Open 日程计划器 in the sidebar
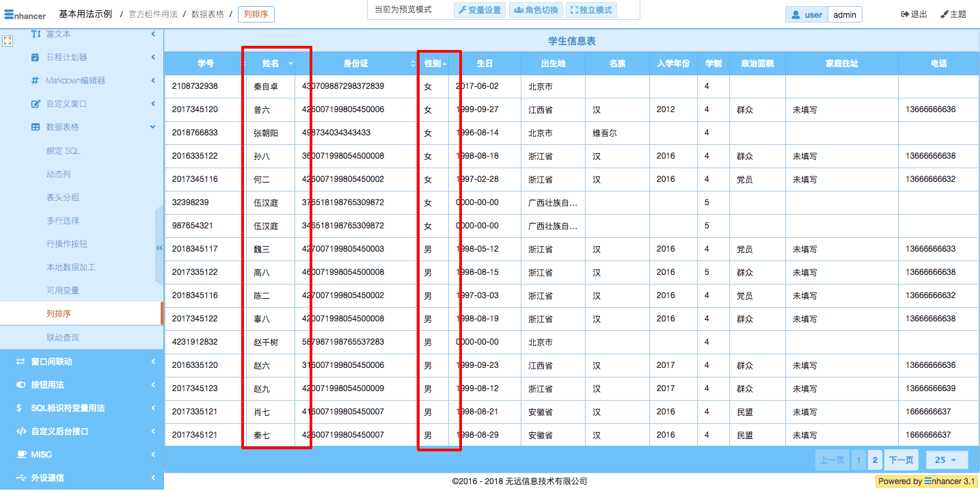This screenshot has height=491, width=980. coord(66,57)
